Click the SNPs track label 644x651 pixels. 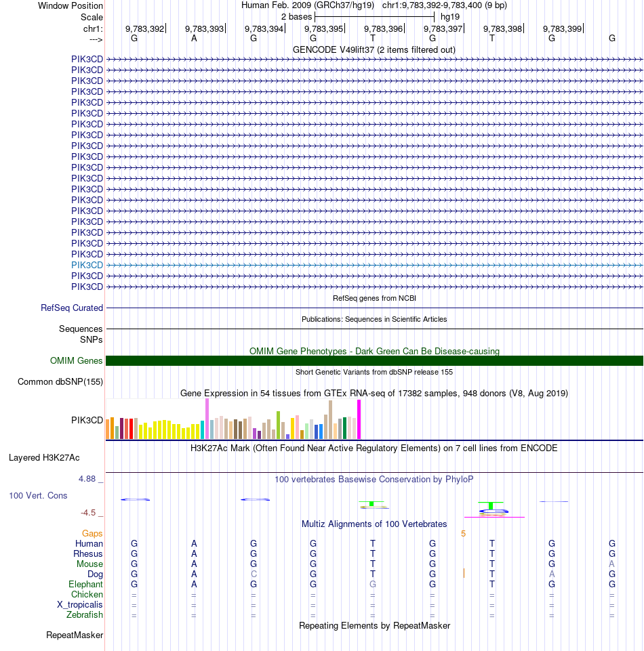[92, 339]
